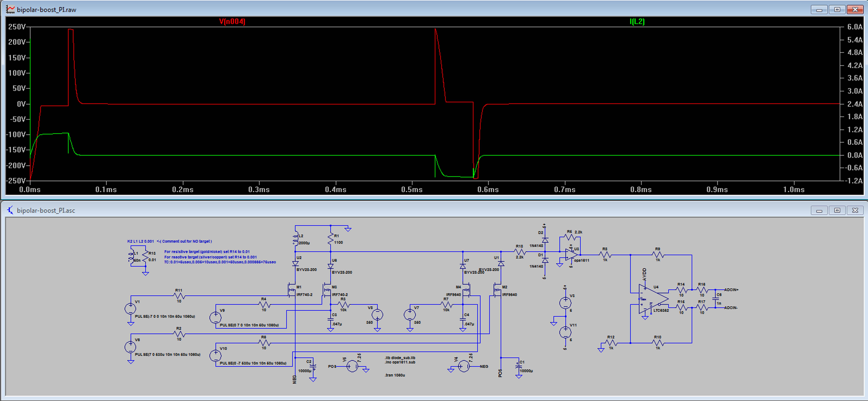868x401 pixels.
Task: Click the 'For resistive target' comment line
Action: (x=207, y=252)
